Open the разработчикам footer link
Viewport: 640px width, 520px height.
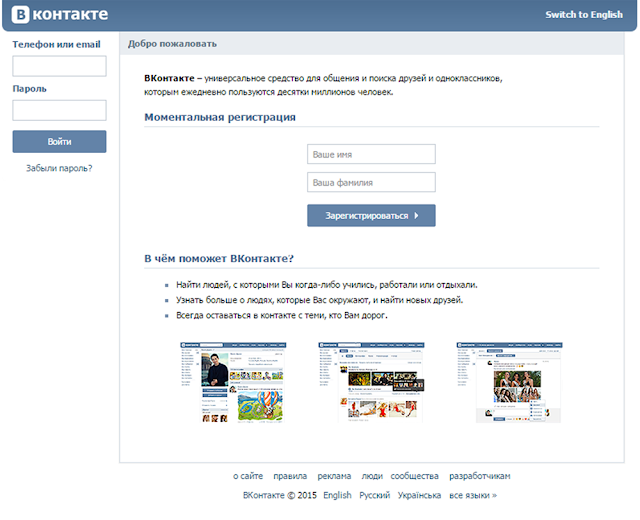click(x=480, y=476)
